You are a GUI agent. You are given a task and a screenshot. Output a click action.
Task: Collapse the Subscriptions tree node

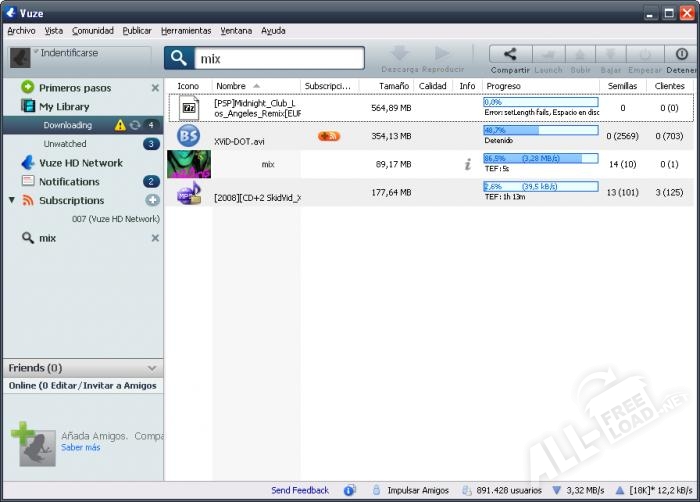12,200
